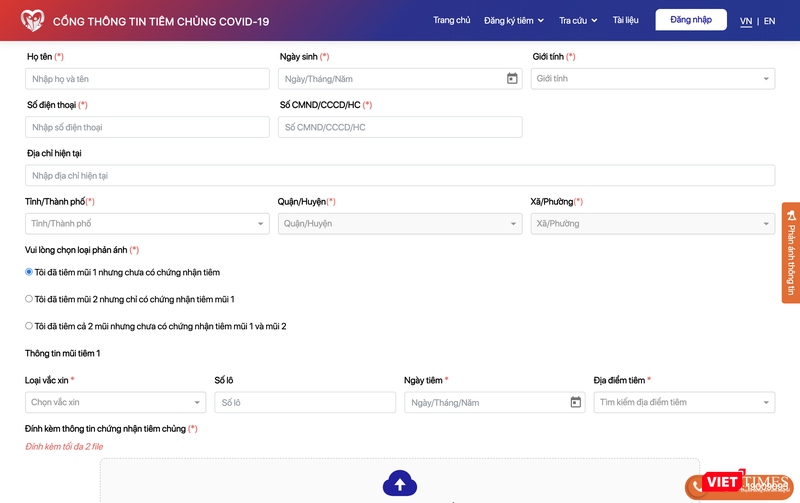Select 'Tôi đã tiêm mũi 1 nhưng chưa có chứng nhận tiêm'
Viewport: 800px width, 503px height.
pyautogui.click(x=29, y=272)
